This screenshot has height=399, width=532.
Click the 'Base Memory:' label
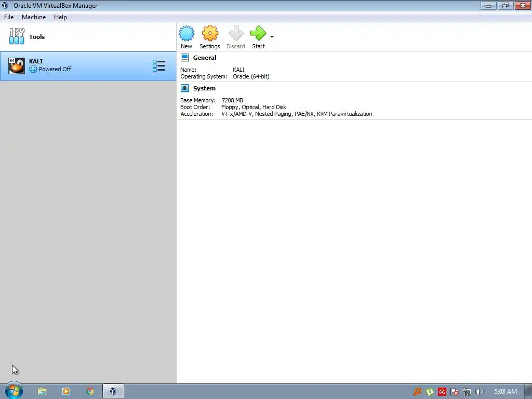coord(198,100)
